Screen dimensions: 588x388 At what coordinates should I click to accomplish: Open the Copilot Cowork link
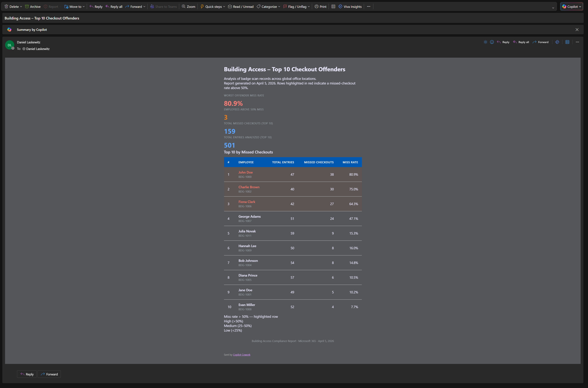[x=241, y=355]
